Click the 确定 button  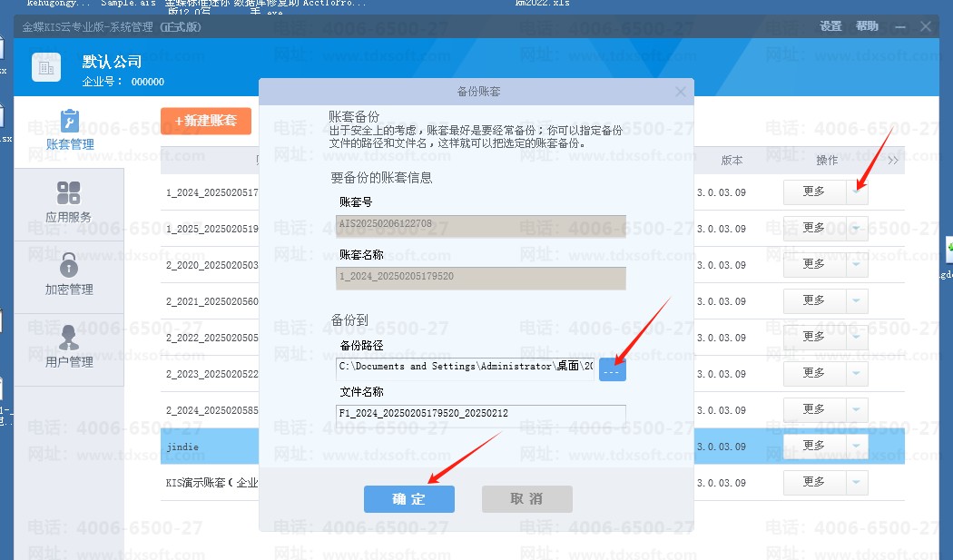point(409,498)
